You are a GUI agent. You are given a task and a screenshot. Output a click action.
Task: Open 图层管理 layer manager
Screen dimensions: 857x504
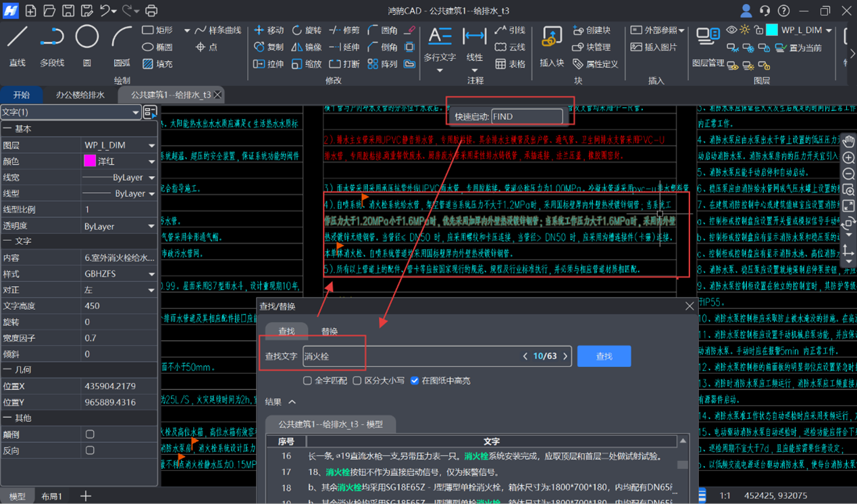(x=708, y=45)
